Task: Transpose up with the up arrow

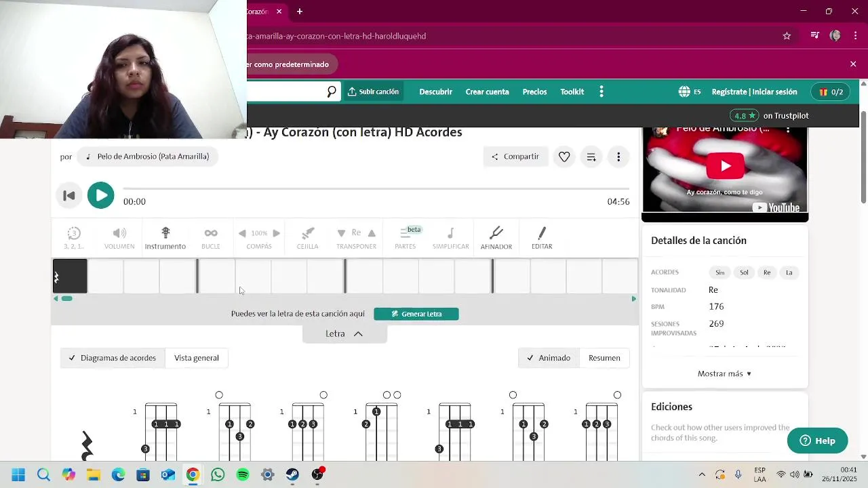Action: coord(372,233)
